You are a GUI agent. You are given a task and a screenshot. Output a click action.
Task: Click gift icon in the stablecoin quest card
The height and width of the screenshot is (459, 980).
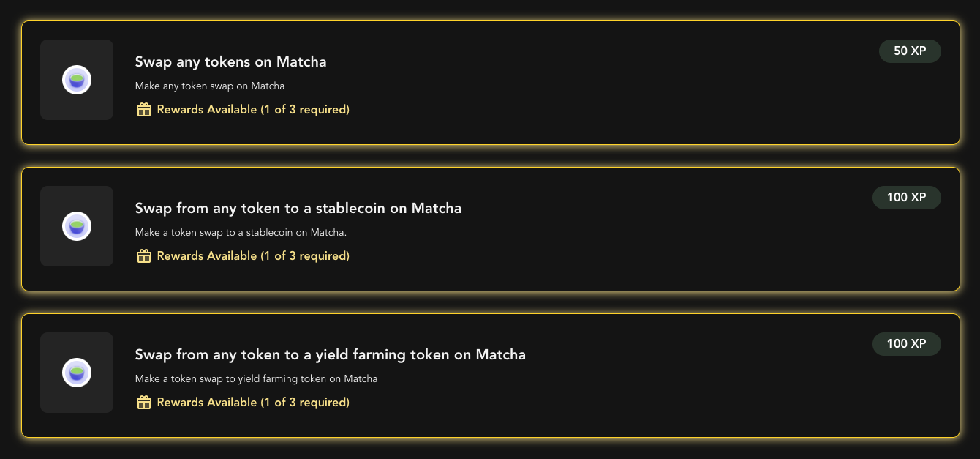(x=144, y=256)
